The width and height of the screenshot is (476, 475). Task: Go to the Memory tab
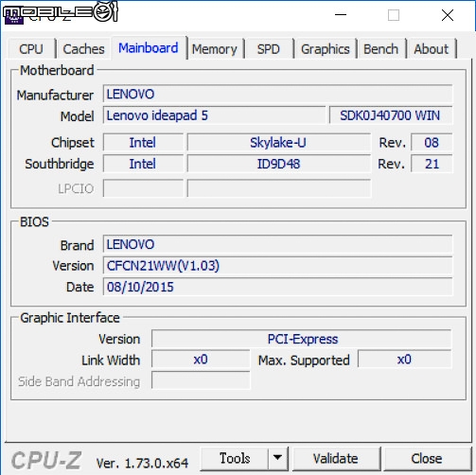[x=215, y=49]
